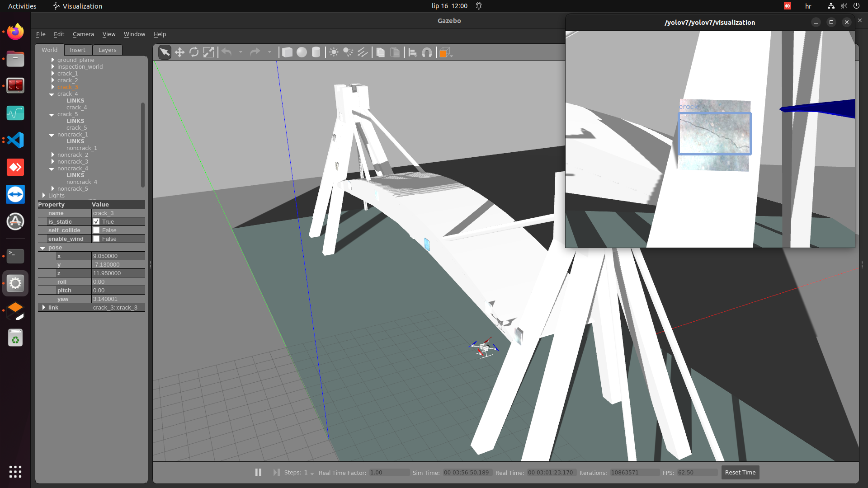Insert a cylinder shape

(x=316, y=52)
